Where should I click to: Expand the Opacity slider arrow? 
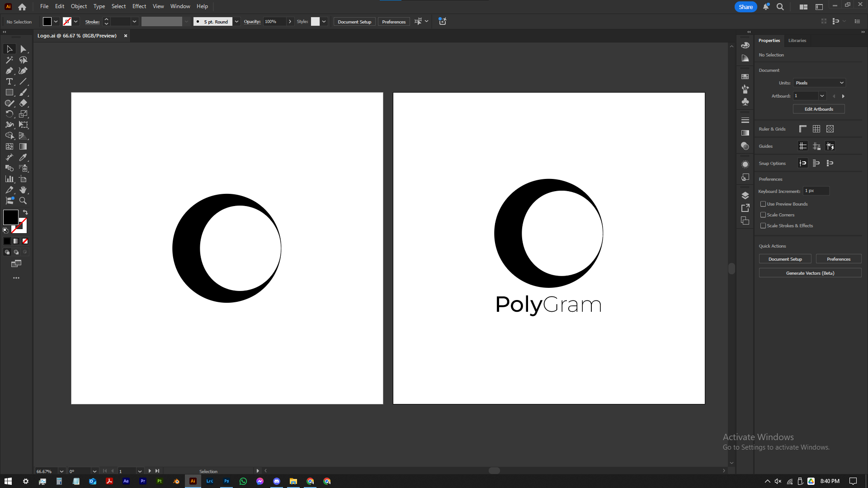point(290,22)
